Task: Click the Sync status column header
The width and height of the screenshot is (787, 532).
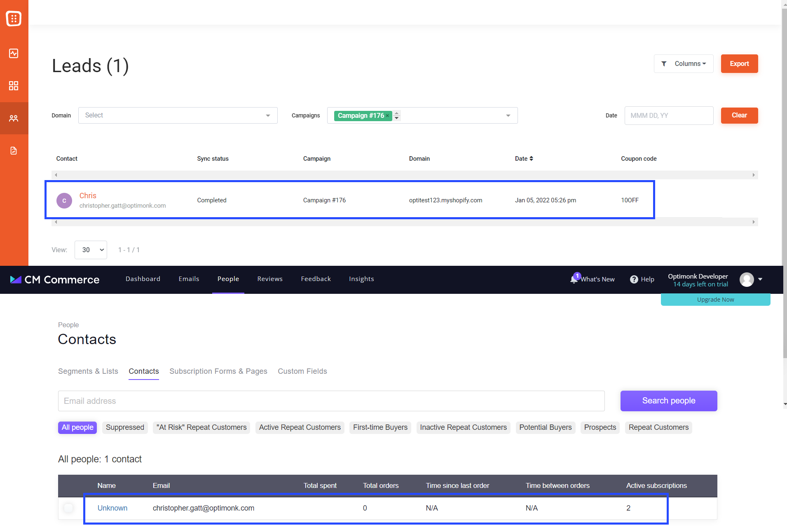Action: pyautogui.click(x=213, y=159)
